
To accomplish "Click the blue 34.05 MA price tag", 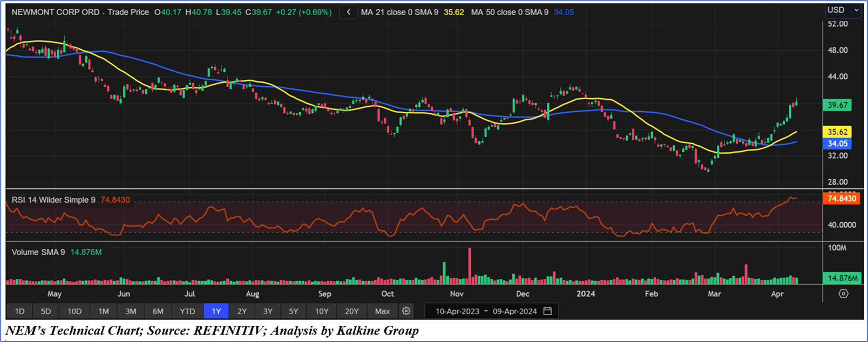I will pyautogui.click(x=837, y=143).
